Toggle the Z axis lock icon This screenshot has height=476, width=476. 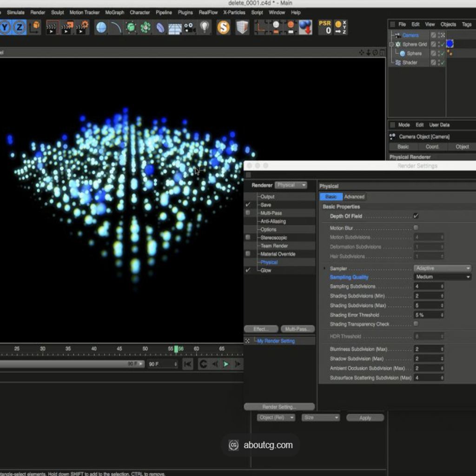pos(20,27)
